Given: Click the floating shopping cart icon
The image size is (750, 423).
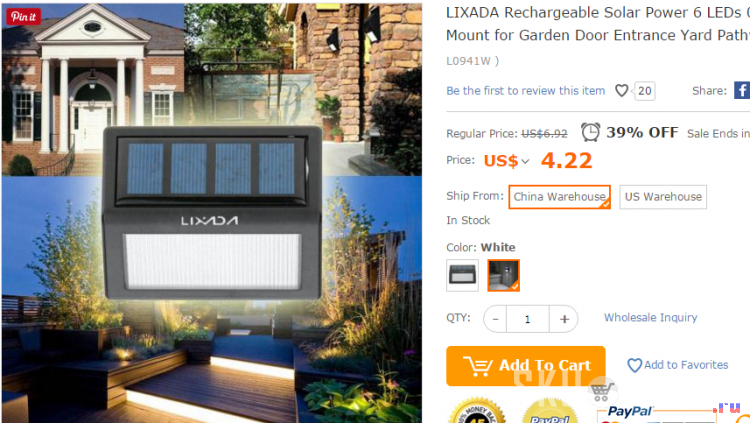Looking at the screenshot, I should coord(602,392).
